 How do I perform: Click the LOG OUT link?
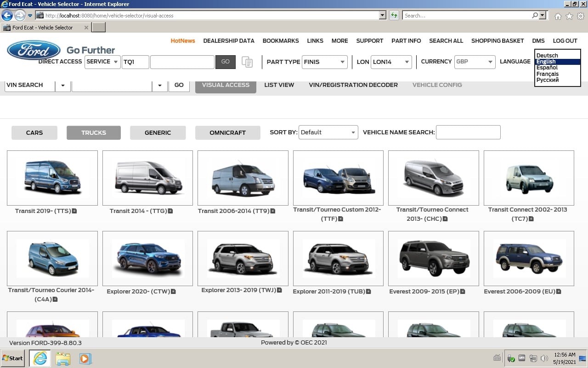565,40
